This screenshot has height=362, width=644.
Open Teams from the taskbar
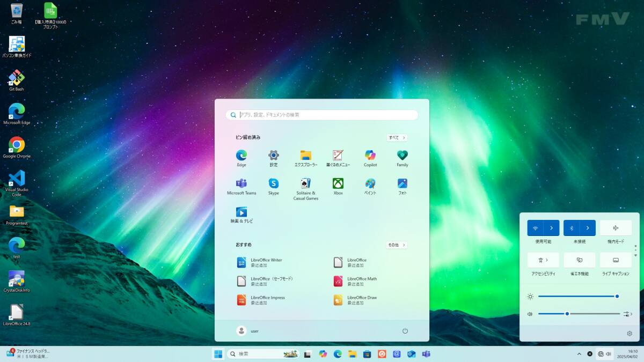[427, 354]
